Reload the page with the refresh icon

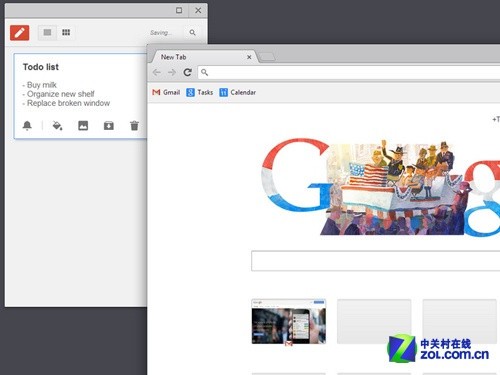coord(188,72)
